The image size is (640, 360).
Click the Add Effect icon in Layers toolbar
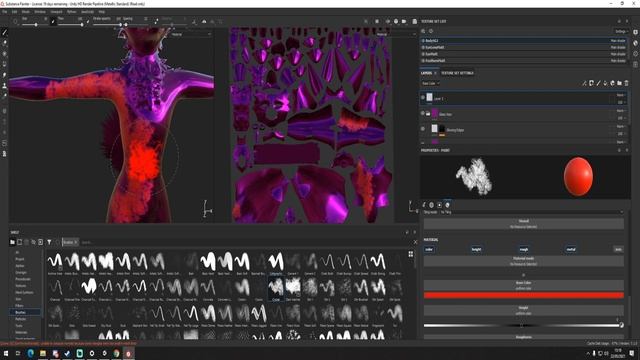(584, 83)
